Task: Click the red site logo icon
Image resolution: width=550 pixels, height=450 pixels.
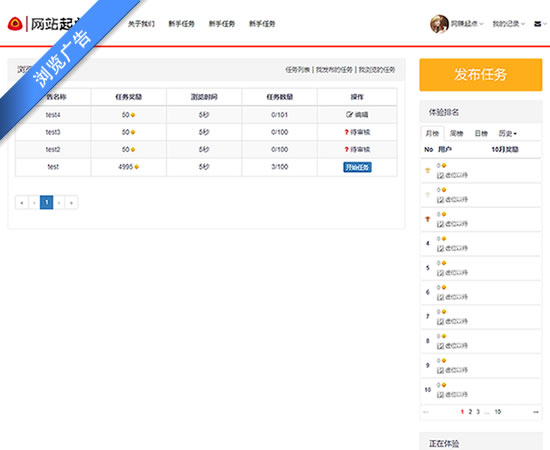Action: [x=15, y=24]
